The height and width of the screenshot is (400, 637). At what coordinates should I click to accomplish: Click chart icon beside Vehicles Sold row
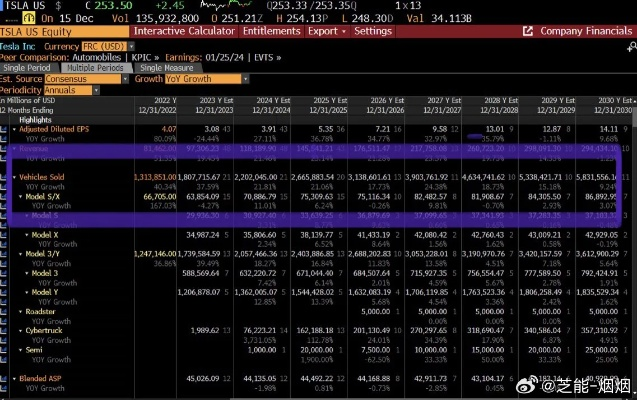(4, 174)
